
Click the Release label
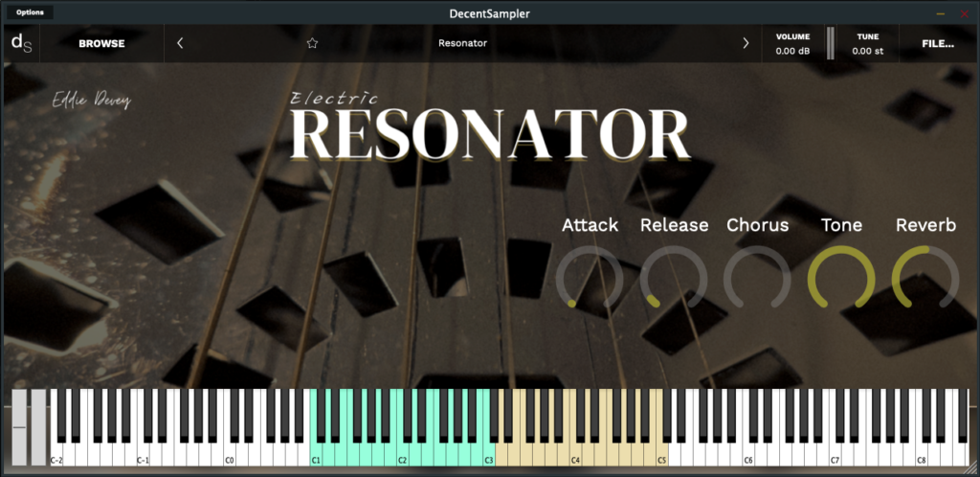coord(675,225)
